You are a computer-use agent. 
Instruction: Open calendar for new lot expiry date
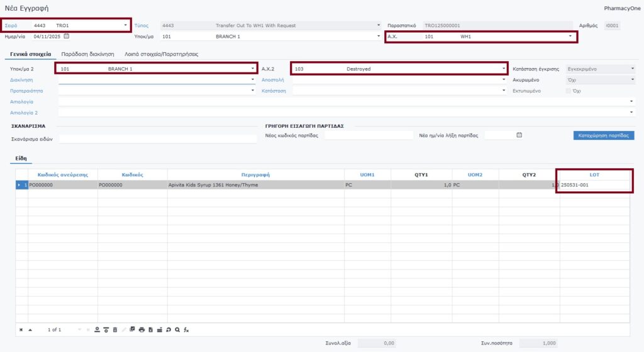pyautogui.click(x=519, y=135)
